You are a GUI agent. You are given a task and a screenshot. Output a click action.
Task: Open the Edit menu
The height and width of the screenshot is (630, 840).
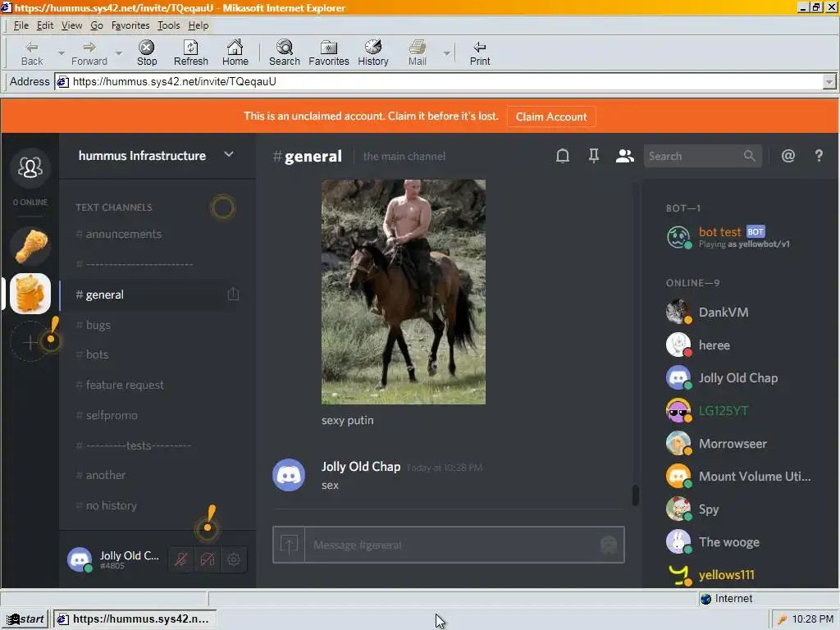45,25
